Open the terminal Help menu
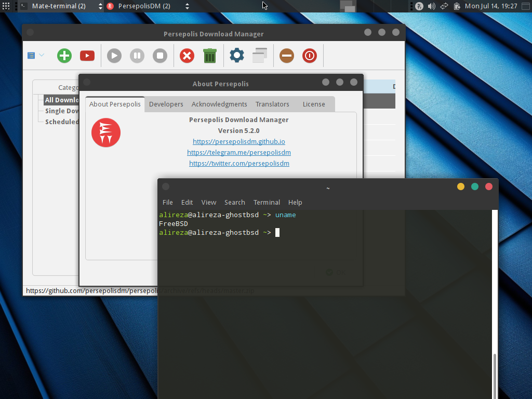Screen dimensions: 532x399 pos(295,203)
